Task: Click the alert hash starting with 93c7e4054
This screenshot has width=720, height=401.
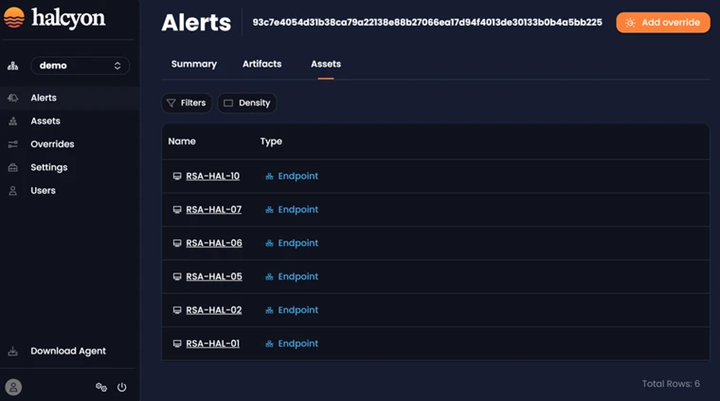Action: (427, 23)
